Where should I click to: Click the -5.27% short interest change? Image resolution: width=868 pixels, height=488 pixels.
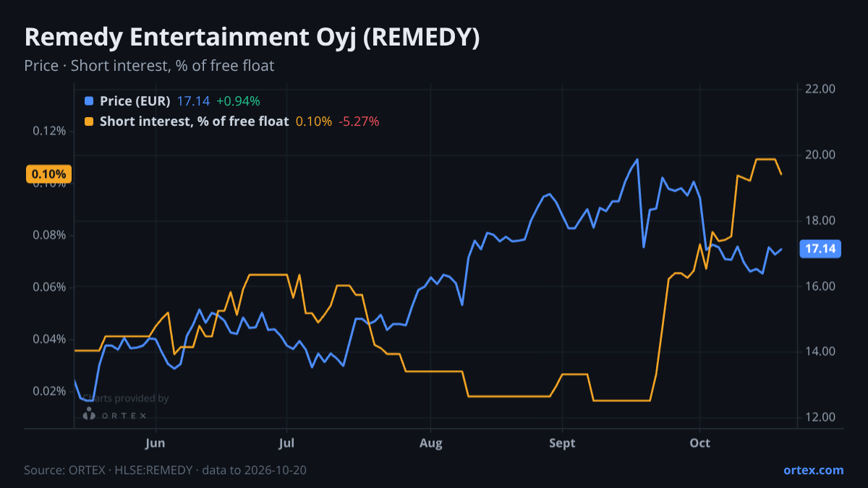(359, 121)
